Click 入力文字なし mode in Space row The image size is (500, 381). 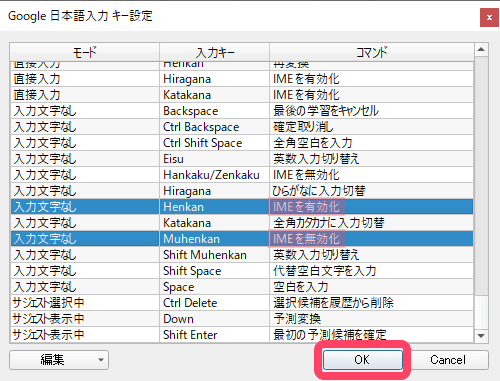(x=85, y=287)
